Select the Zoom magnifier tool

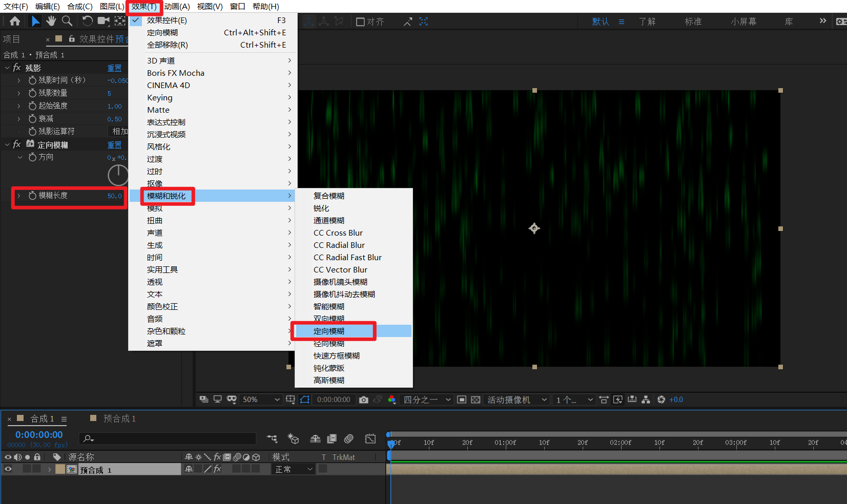pyautogui.click(x=67, y=21)
